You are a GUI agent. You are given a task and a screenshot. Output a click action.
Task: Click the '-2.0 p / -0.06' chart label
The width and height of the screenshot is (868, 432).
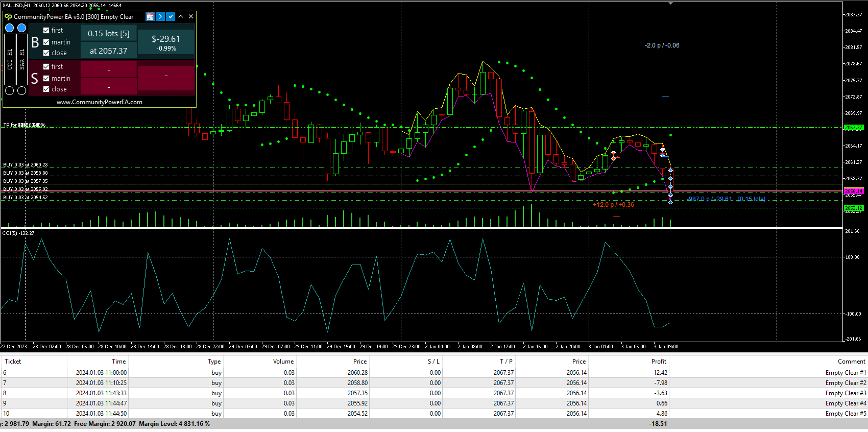pyautogui.click(x=662, y=45)
